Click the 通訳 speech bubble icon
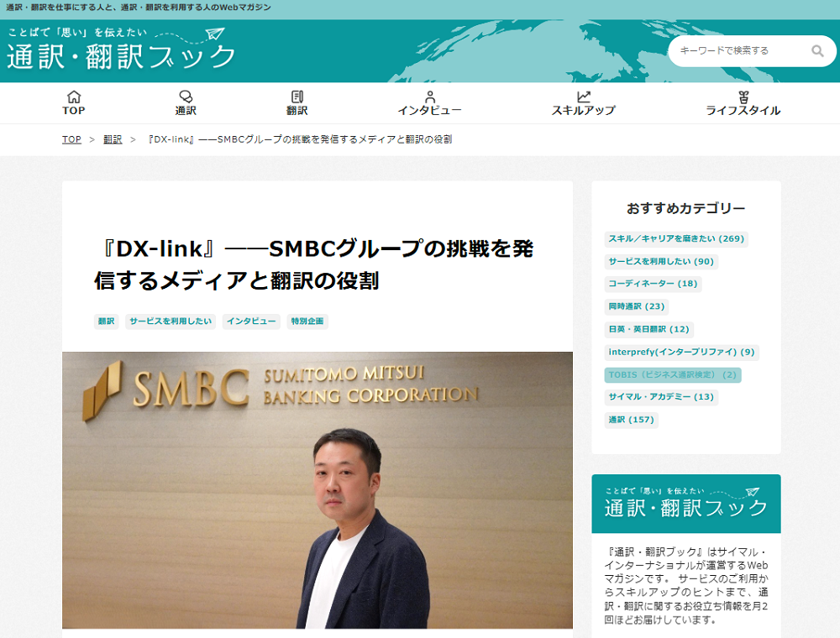Viewport: 840px width, 638px height. tap(186, 97)
